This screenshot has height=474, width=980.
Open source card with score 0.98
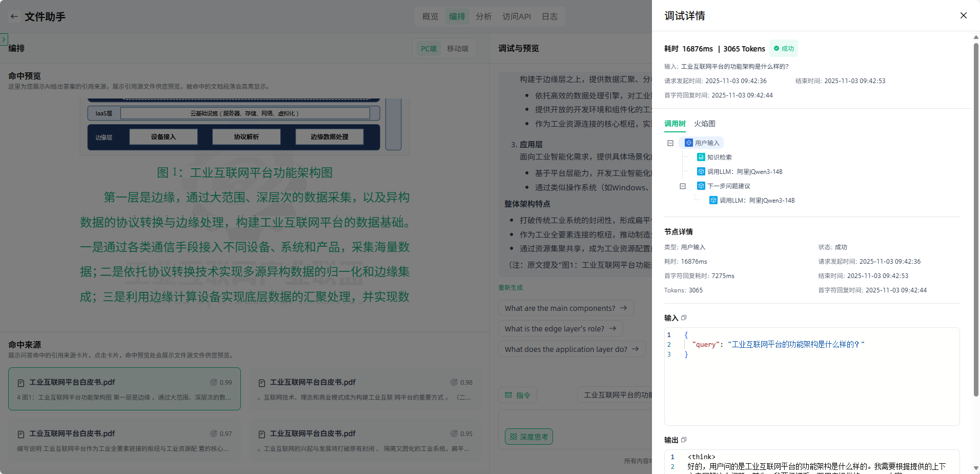365,389
